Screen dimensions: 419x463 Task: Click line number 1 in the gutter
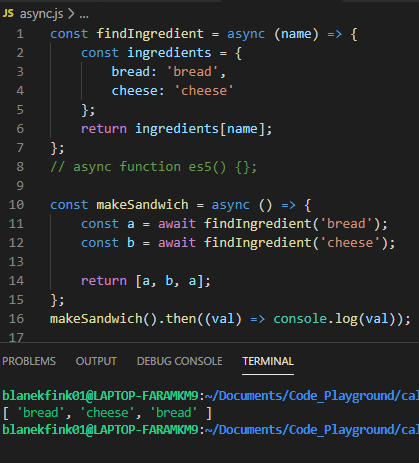point(20,34)
